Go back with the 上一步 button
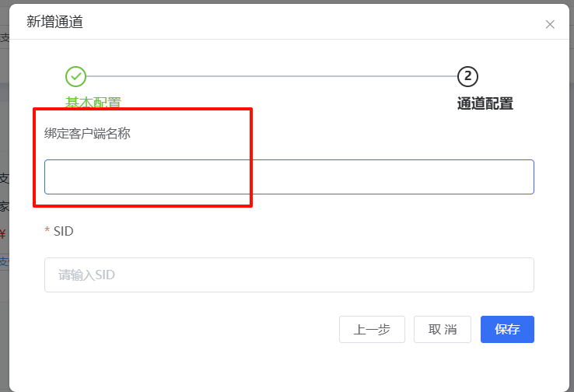 (x=372, y=330)
